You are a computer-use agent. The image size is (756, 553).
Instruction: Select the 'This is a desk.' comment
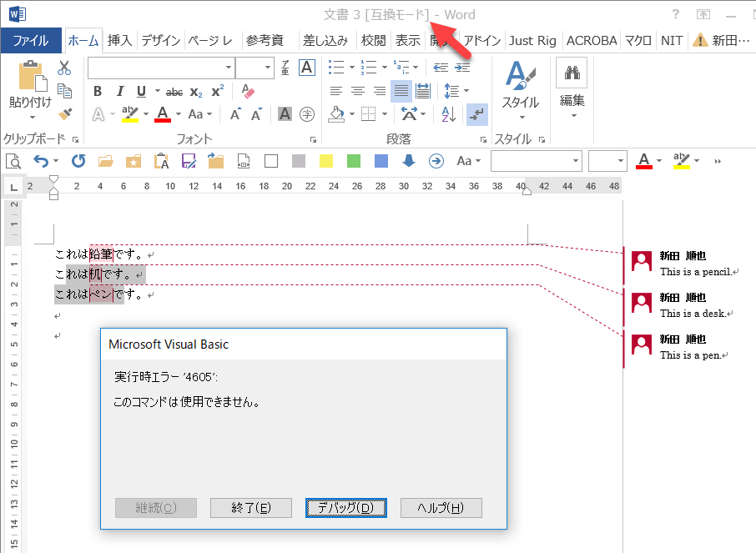click(x=696, y=313)
